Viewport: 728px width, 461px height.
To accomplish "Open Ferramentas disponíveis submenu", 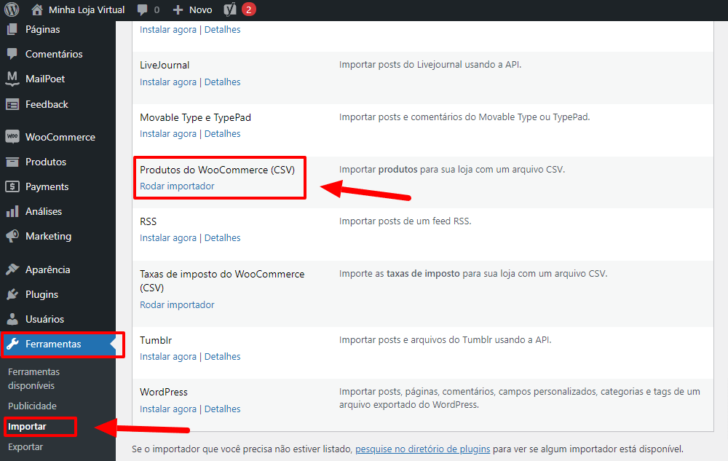I will [34, 379].
